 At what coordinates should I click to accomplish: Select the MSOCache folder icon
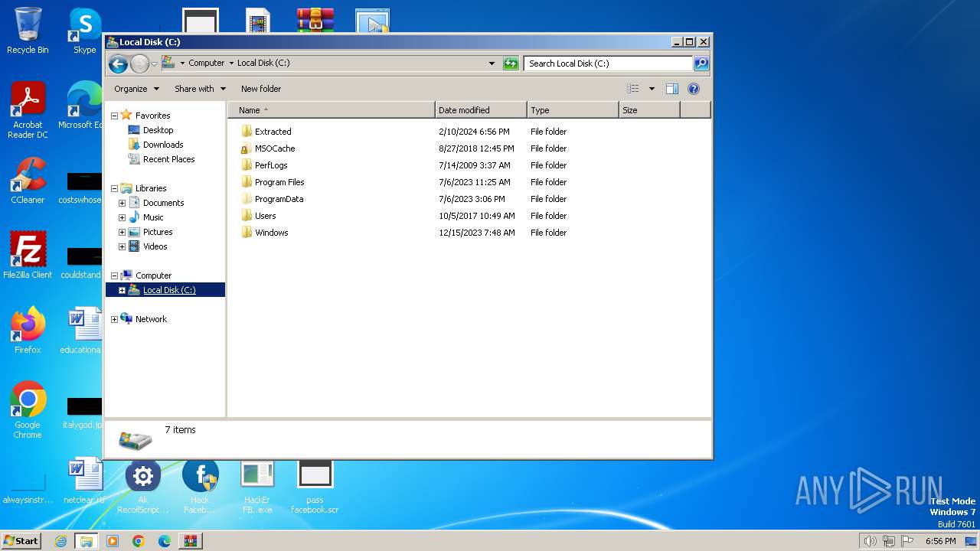coord(247,148)
